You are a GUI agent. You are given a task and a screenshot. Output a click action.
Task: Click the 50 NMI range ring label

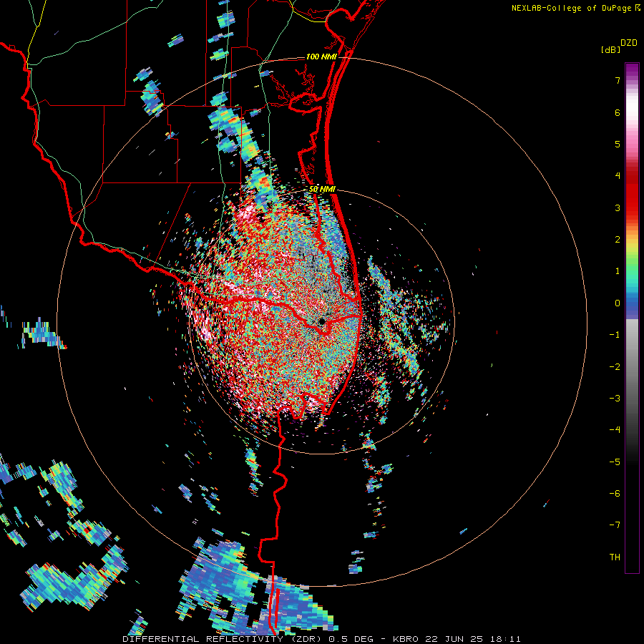point(322,190)
